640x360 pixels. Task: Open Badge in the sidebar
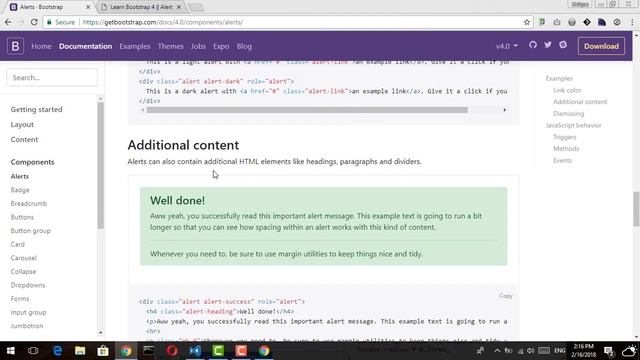pos(20,190)
